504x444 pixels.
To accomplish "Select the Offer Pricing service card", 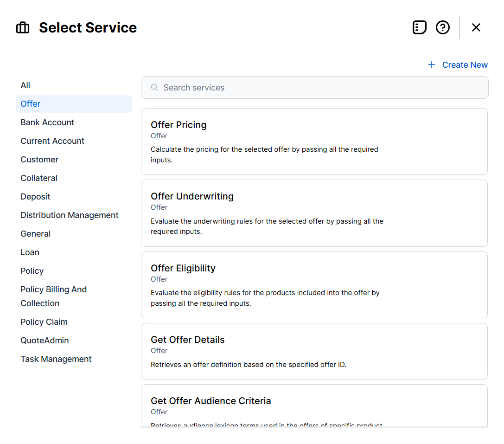I will 314,142.
